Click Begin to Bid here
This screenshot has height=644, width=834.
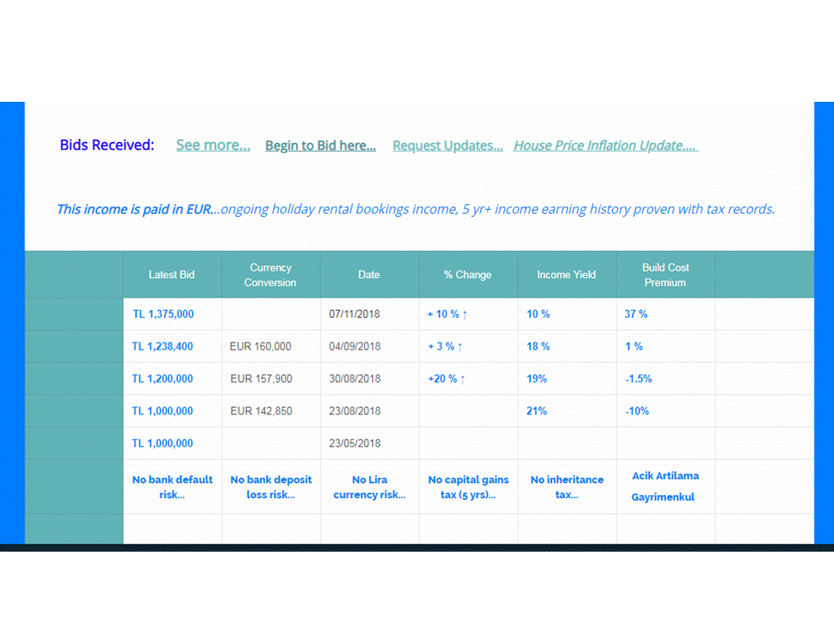click(x=320, y=145)
